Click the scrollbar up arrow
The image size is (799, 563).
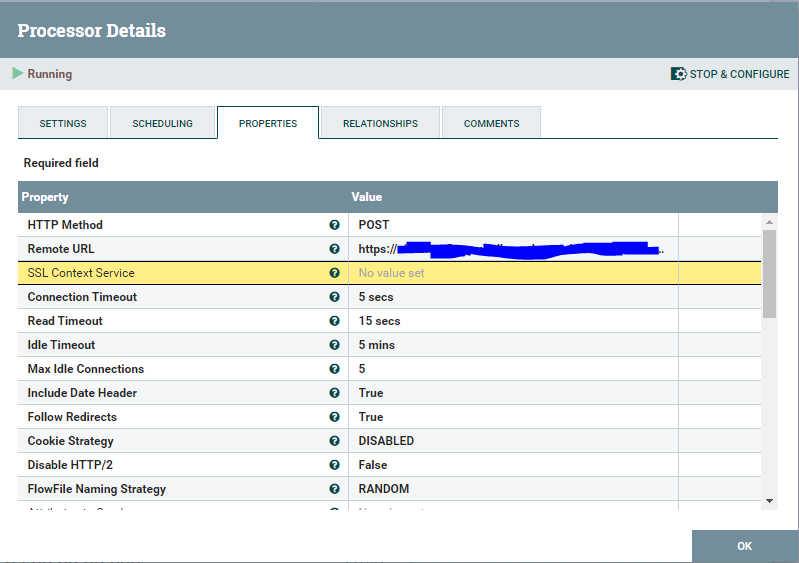click(769, 222)
